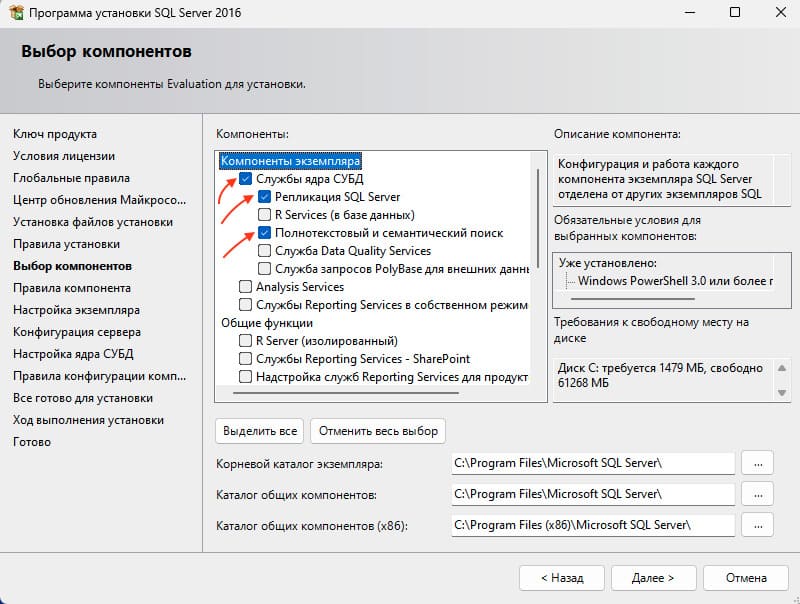Select the Windows PowerShell 3.0 prerequisite item

point(675,281)
